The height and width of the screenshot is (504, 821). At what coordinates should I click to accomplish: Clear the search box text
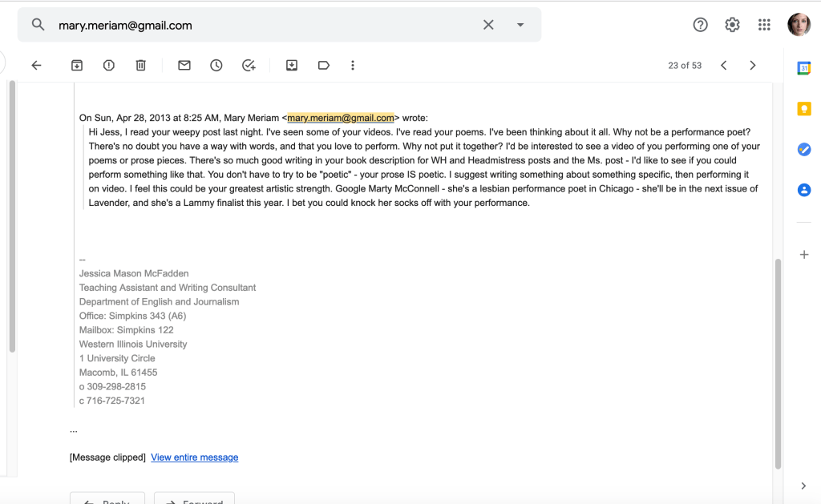[x=488, y=25]
